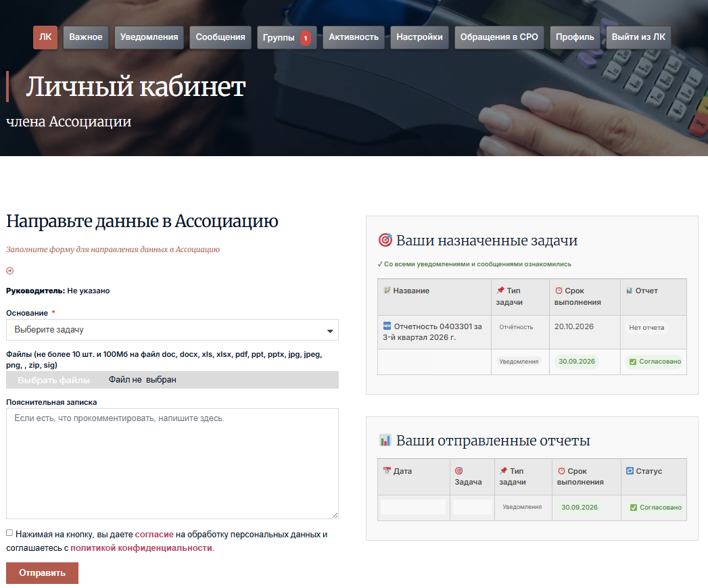The height and width of the screenshot is (588, 708).
Task: Click green checkmark icon in assigned tasks Согласовано
Action: click(633, 362)
